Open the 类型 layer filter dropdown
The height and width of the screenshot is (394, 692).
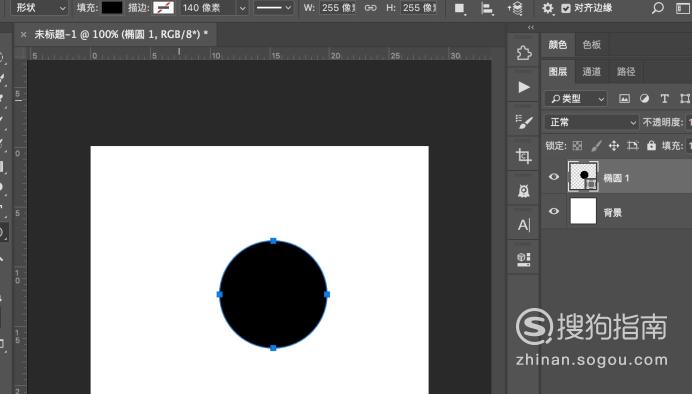(x=576, y=99)
